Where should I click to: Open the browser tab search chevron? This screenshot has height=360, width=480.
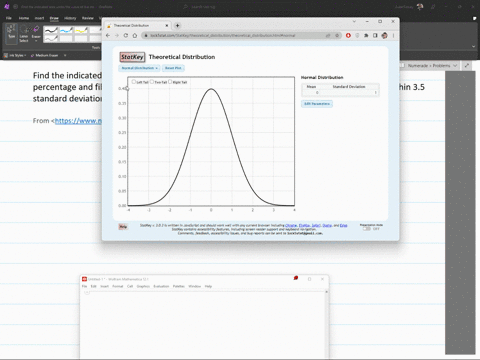click(x=354, y=21)
